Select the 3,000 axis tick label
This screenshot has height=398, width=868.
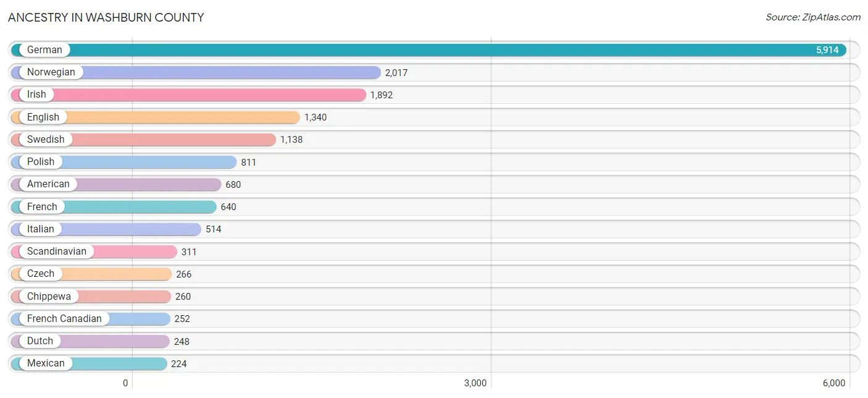[x=475, y=383]
